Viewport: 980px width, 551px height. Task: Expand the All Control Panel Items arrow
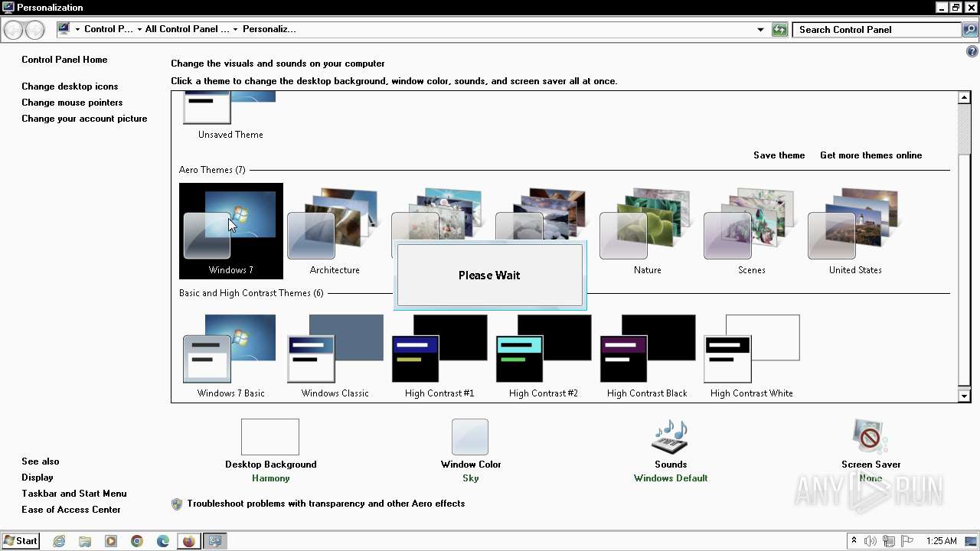[x=236, y=30]
